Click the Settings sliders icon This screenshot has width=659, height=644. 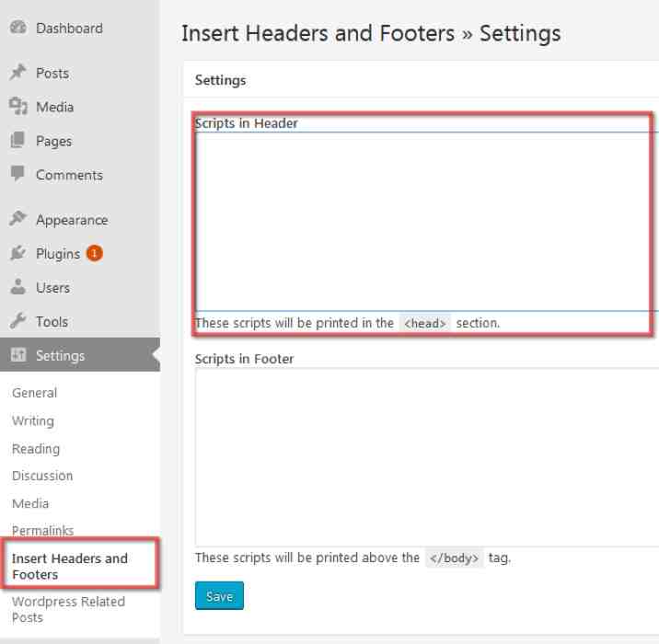click(x=18, y=355)
